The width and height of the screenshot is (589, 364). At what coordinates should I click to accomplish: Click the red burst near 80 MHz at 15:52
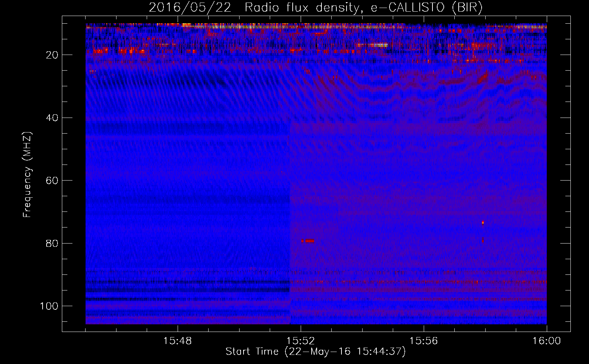point(308,241)
